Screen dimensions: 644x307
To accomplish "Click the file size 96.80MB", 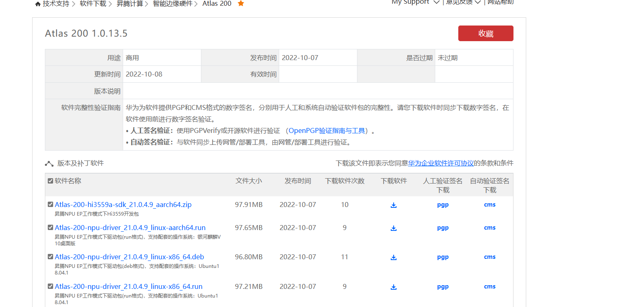I will click(x=249, y=257).
